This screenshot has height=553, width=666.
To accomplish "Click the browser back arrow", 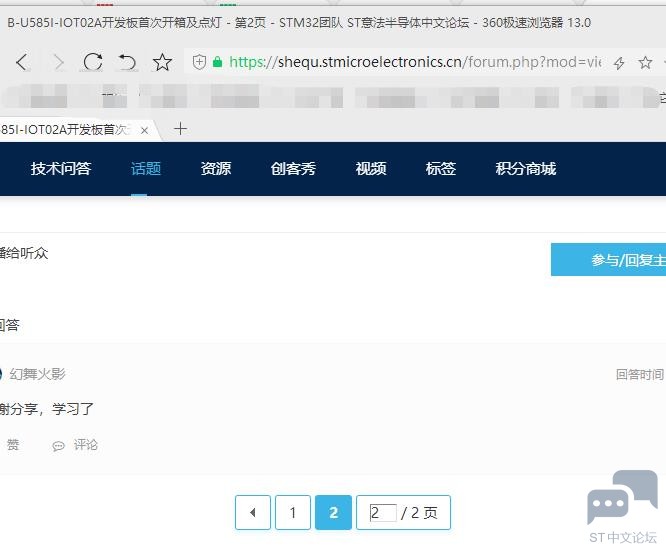I will (22, 62).
